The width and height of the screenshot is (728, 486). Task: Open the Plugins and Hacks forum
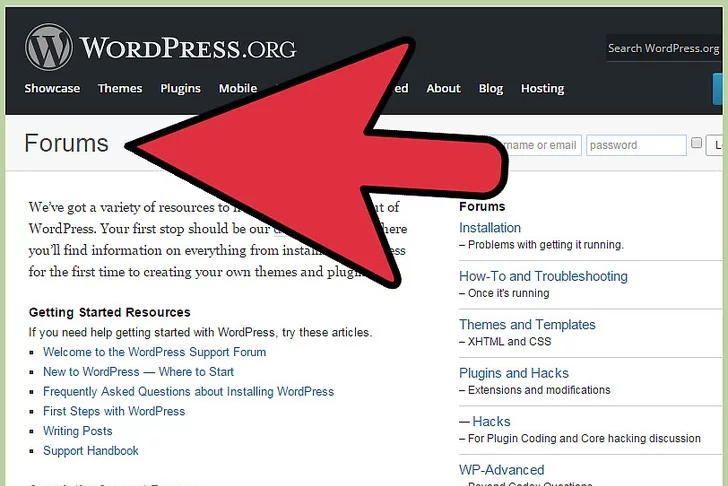tap(514, 373)
